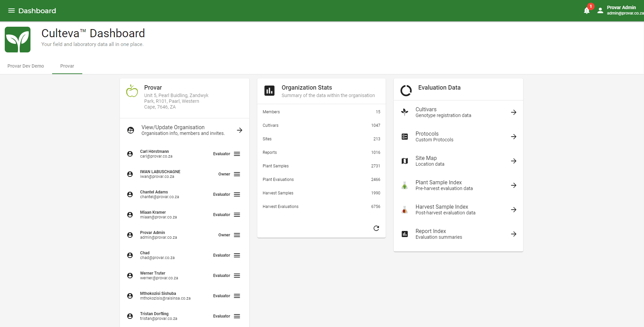The height and width of the screenshot is (327, 644).
Task: Click Carl Hörstmann's avatar icon
Action: pos(130,154)
